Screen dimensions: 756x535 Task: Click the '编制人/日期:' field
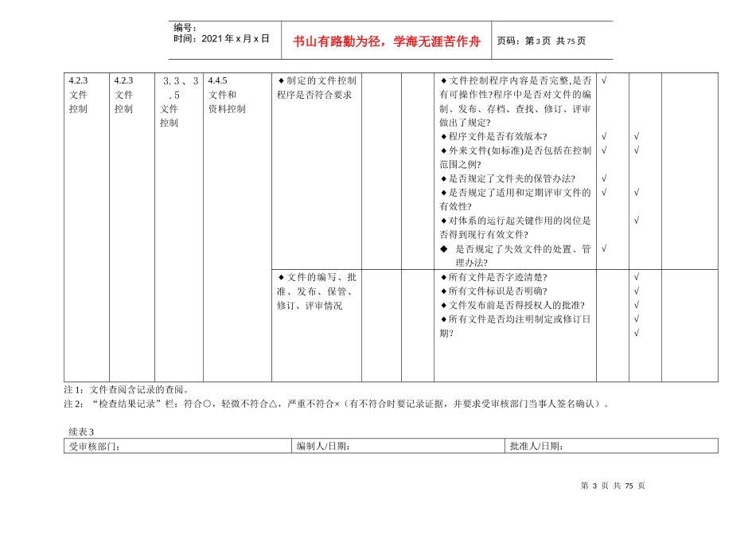(x=398, y=447)
